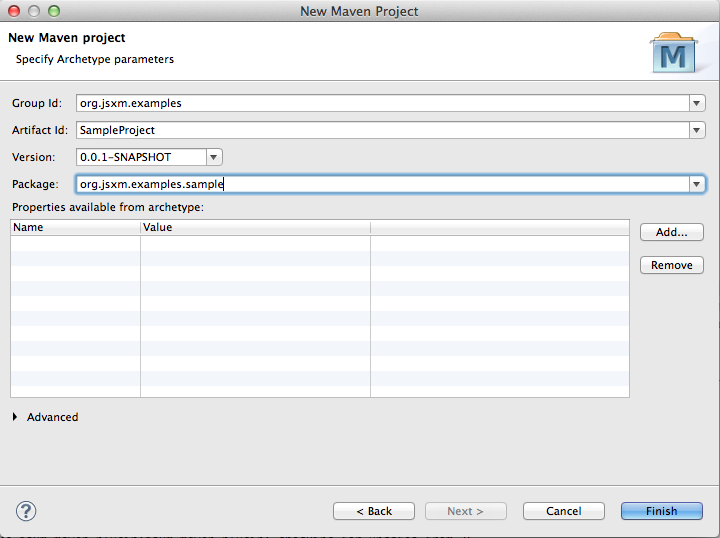This screenshot has width=720, height=538.
Task: Click the Name column header
Action: click(75, 227)
